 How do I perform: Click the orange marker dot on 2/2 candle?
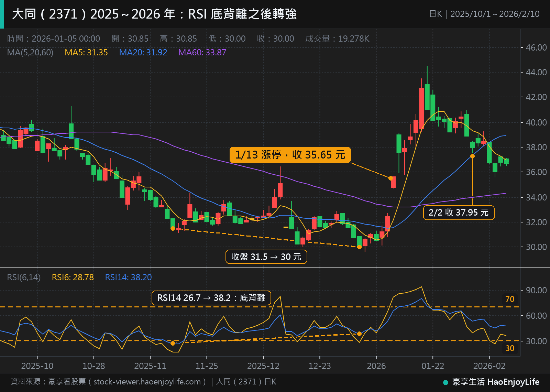pos(472,156)
